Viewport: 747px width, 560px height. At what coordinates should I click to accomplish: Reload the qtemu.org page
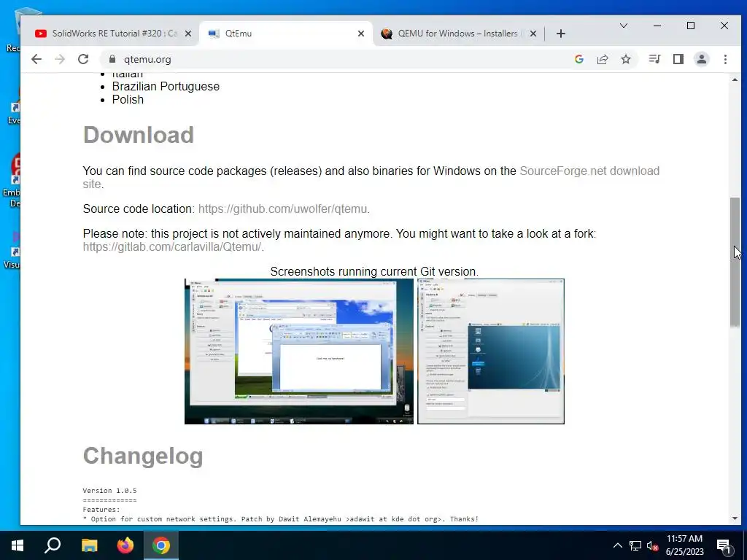(x=83, y=59)
